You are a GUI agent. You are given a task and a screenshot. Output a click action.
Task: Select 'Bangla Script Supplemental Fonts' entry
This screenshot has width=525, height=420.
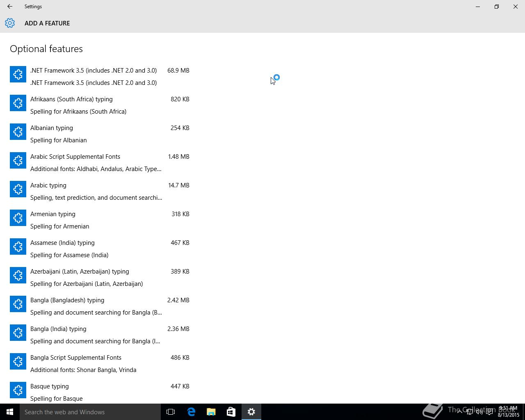tap(76, 358)
